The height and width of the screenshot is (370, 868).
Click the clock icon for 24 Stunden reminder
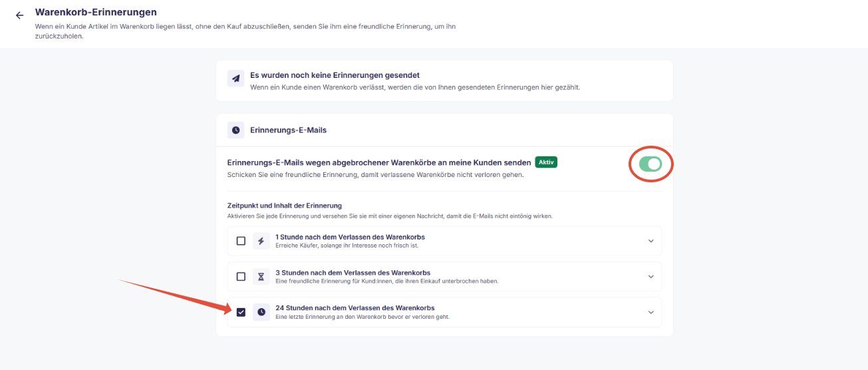point(261,312)
